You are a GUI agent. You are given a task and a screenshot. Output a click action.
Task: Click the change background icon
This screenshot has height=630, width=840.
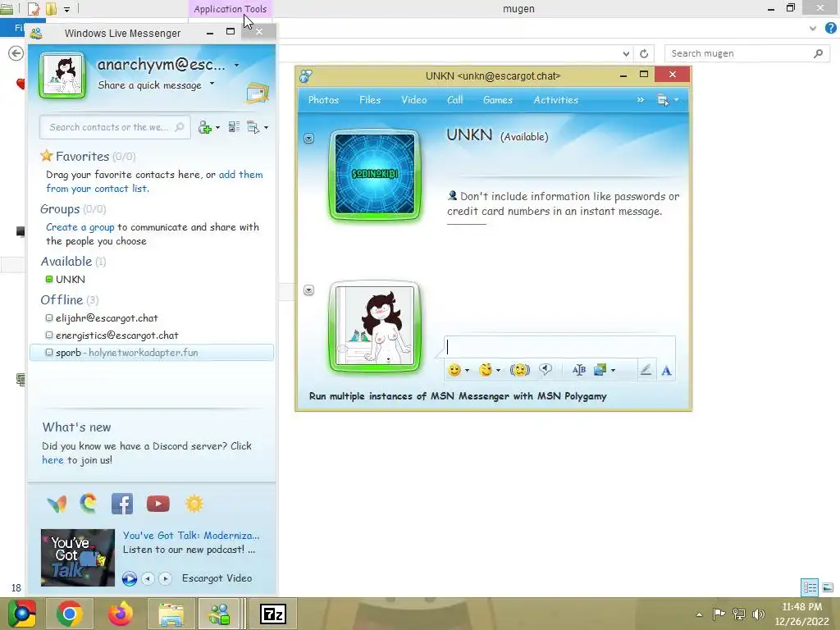pyautogui.click(x=600, y=370)
